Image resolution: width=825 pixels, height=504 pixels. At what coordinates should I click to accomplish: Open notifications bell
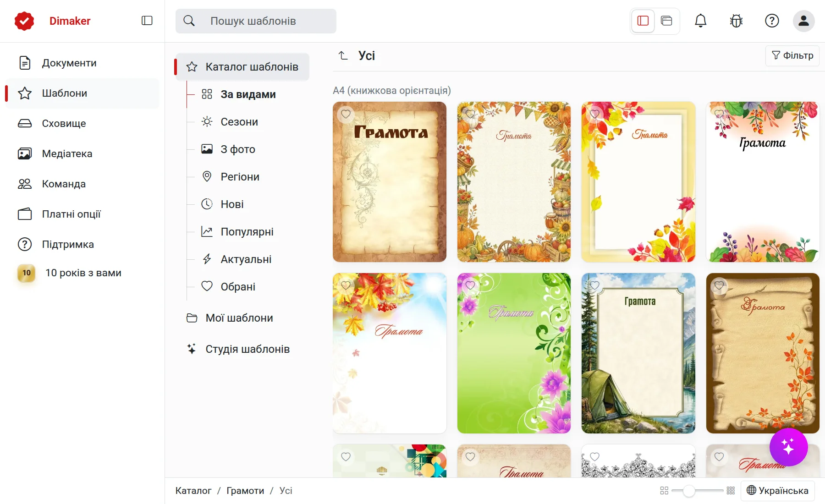pyautogui.click(x=700, y=21)
